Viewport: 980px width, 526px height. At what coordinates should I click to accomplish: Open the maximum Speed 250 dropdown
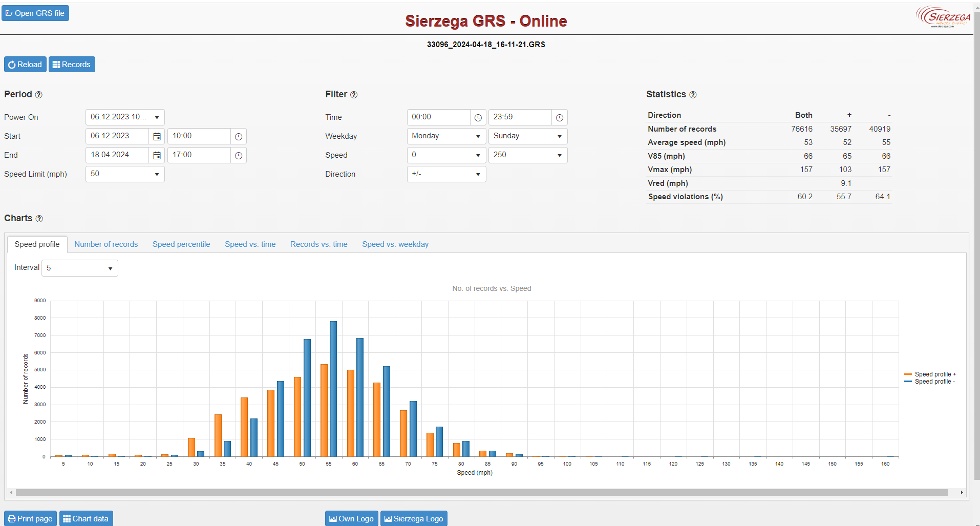tap(528, 155)
